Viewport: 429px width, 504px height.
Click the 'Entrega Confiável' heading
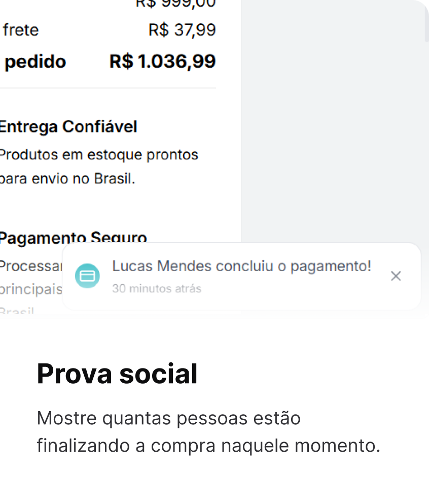tap(68, 126)
